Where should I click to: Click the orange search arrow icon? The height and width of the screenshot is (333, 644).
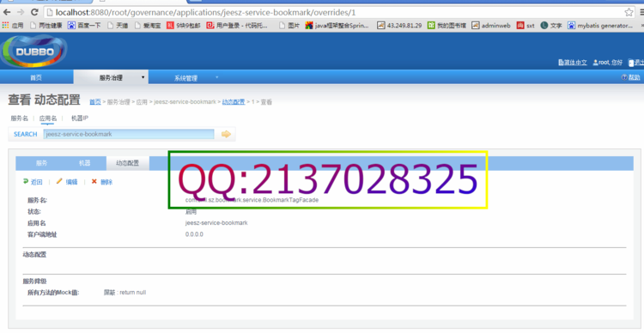tap(226, 134)
